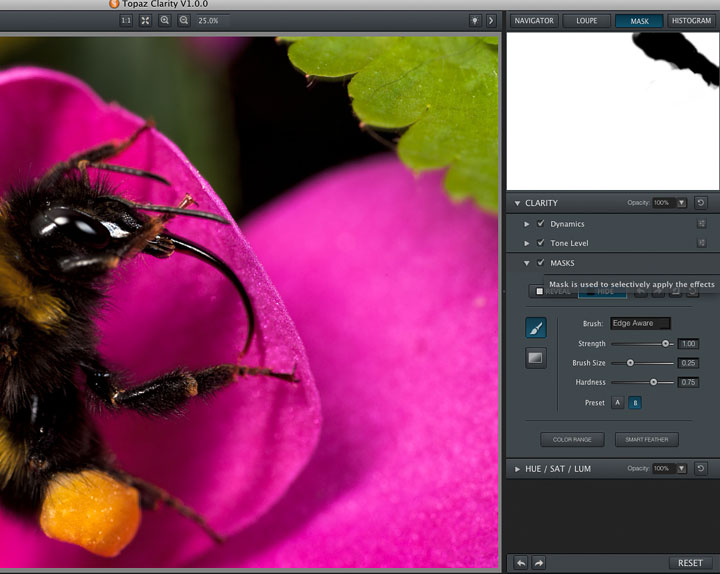Viewport: 720px width, 574px height.
Task: Click the small icon right of Dynamics
Action: 701,224
